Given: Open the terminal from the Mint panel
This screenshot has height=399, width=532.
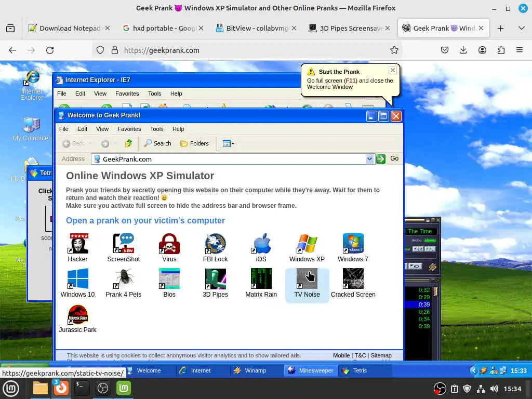Looking at the screenshot, I should click(82, 388).
